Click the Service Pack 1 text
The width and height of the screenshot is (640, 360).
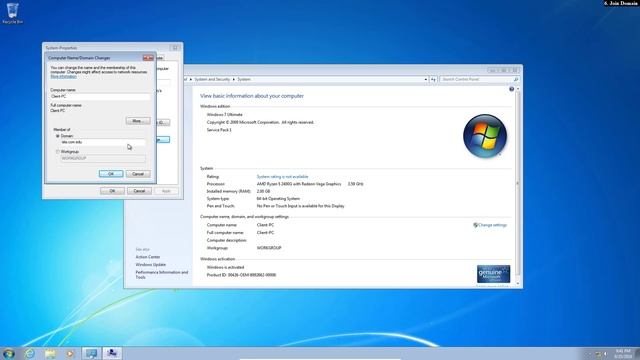219,130
